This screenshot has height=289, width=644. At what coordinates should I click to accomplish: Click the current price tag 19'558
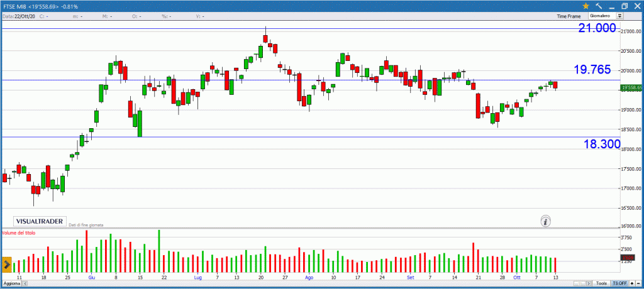coord(631,87)
